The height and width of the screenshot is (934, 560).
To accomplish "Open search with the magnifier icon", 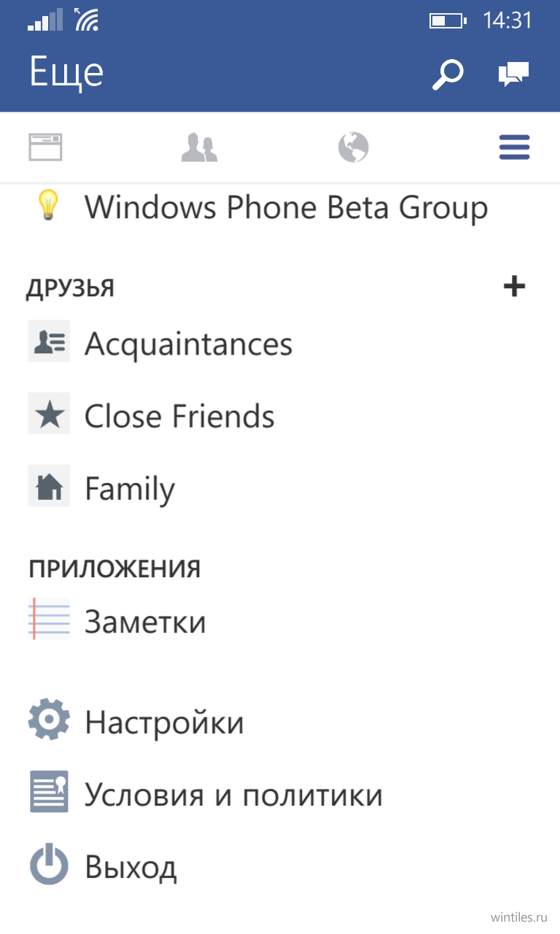I will [448, 74].
